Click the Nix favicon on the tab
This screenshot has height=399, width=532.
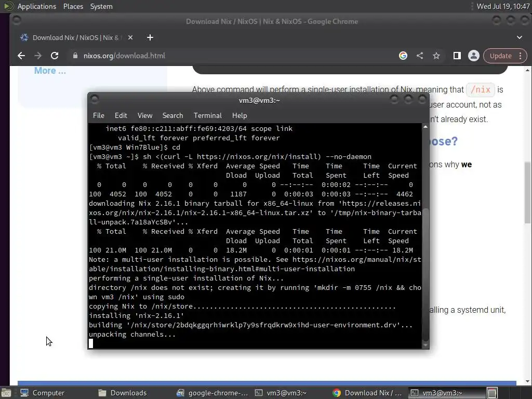(x=24, y=37)
